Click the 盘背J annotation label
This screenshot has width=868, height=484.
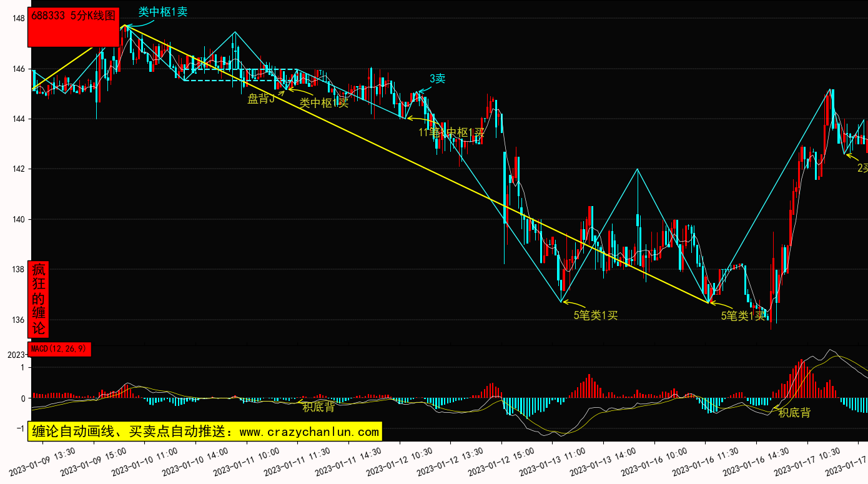coord(261,99)
